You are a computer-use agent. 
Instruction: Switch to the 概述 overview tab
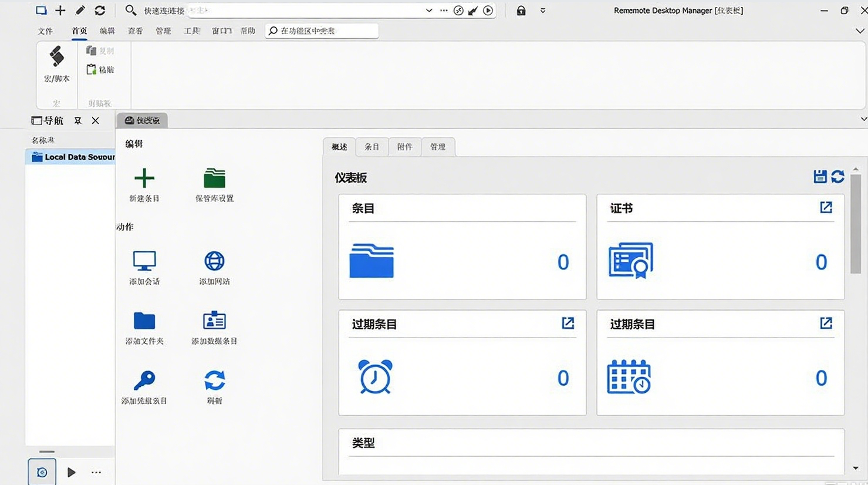339,147
